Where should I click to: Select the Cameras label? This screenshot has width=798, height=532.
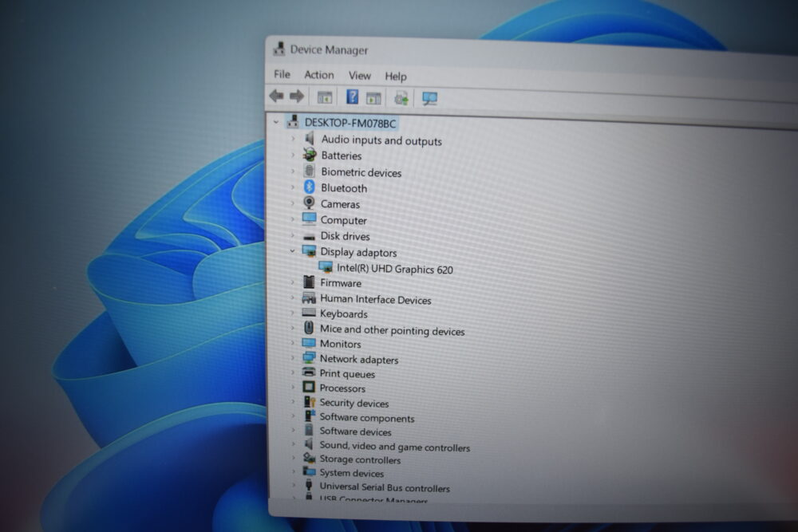pos(340,204)
